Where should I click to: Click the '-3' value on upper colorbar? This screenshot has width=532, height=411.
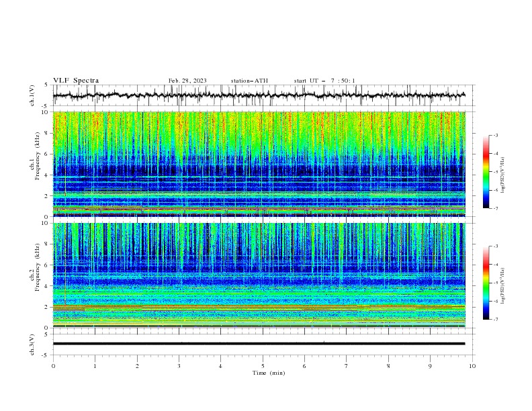(496, 135)
